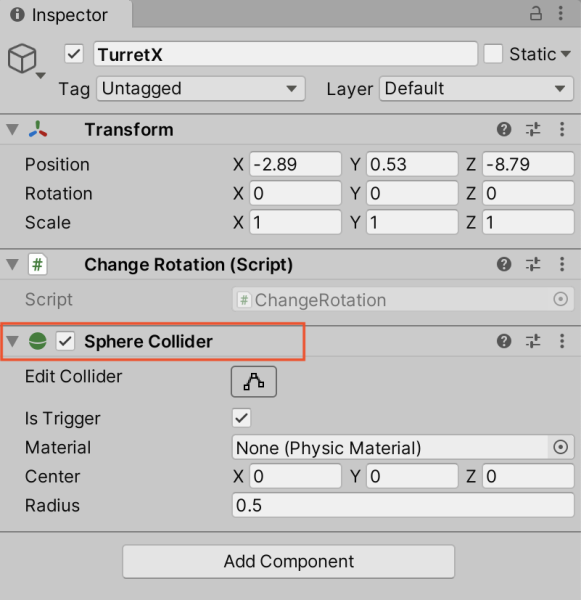The width and height of the screenshot is (581, 600).
Task: Open Sphere Collider more options menu
Action: (562, 341)
